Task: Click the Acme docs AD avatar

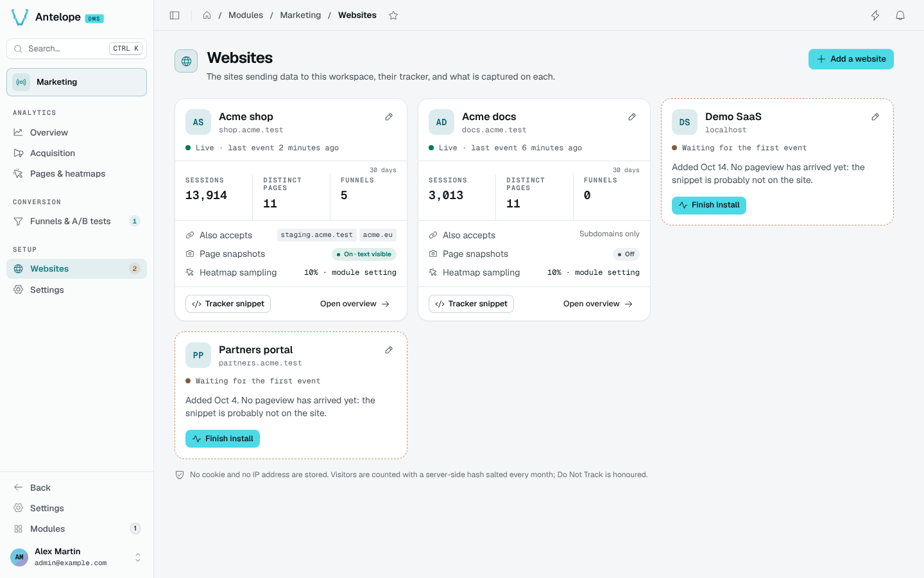Action: tap(441, 122)
